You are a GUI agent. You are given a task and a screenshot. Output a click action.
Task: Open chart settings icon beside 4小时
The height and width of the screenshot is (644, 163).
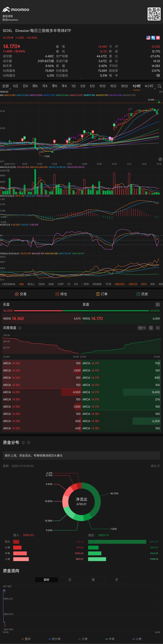[x=159, y=86]
